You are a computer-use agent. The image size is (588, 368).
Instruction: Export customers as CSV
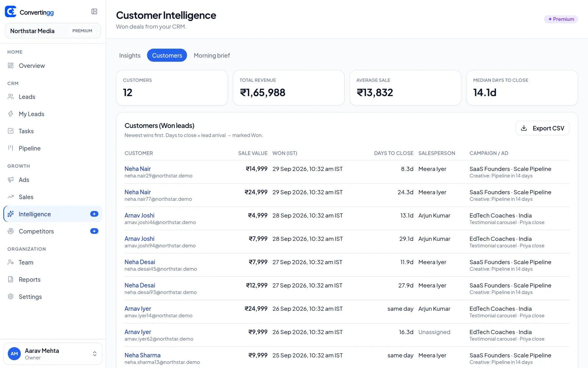542,128
